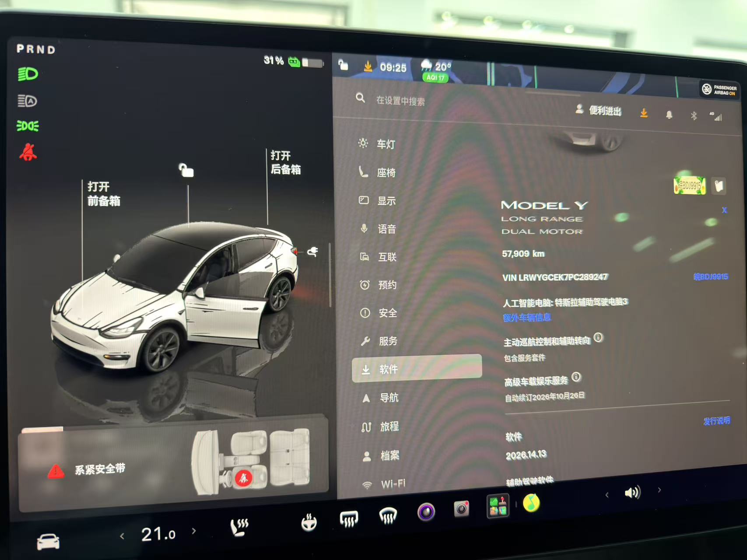Viewport: 747px width, 560px height.
Task: Open 发行说明 release notes link
Action: (x=716, y=421)
